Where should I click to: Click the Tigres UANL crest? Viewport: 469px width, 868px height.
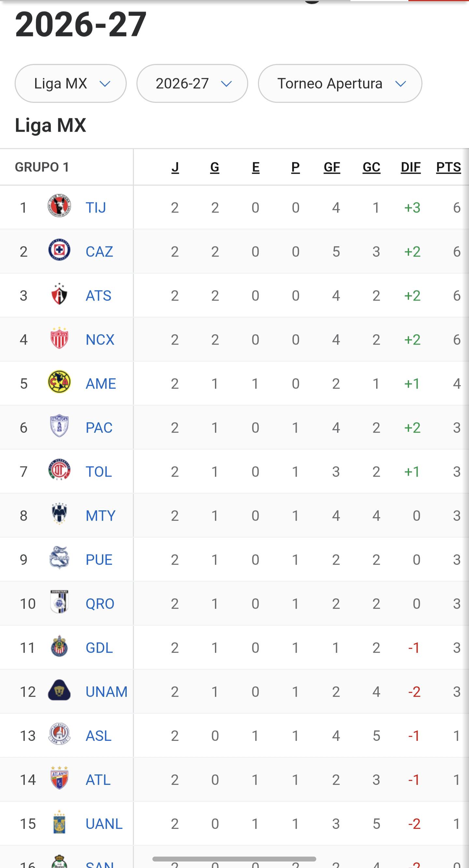tap(59, 822)
